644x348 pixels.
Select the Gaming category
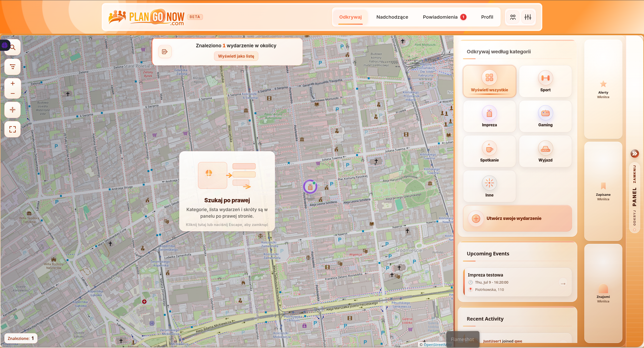tap(545, 116)
